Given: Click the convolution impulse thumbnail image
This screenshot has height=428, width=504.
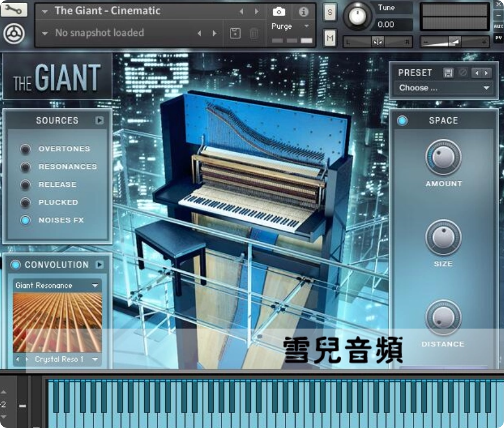Looking at the screenshot, I should pyautogui.click(x=57, y=322).
